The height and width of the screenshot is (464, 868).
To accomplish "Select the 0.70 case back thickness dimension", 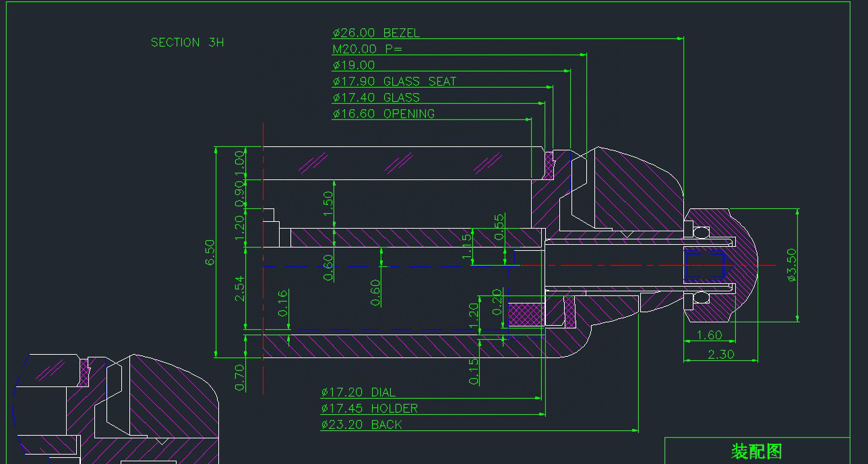I will (240, 377).
